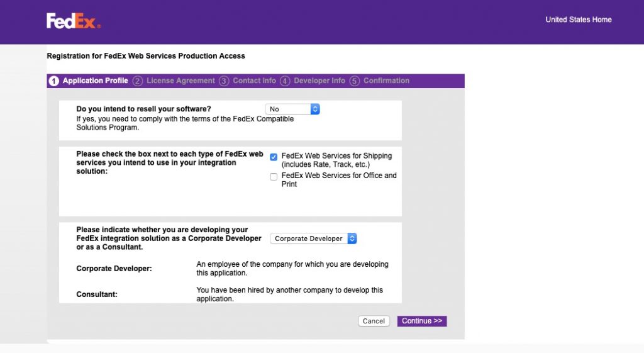Click 'Do you intend to resell your software?' text
The width and height of the screenshot is (644, 353).
144,109
